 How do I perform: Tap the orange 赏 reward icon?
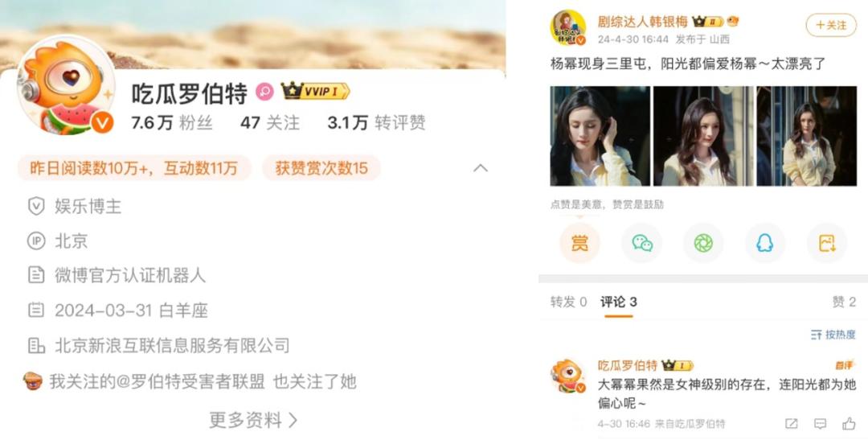[x=579, y=243]
